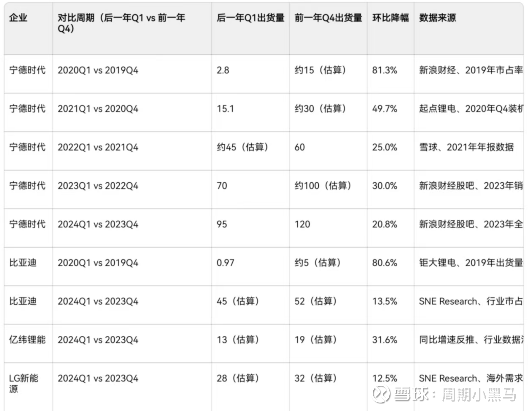Select the 15.1 shipment value cell
This screenshot has width=532, height=411.
(225, 109)
